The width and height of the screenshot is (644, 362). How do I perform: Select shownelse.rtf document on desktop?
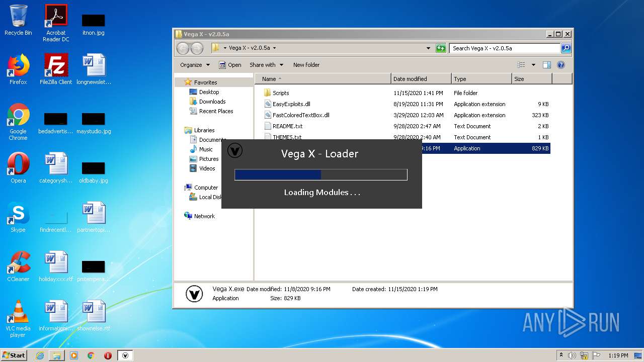(94, 316)
